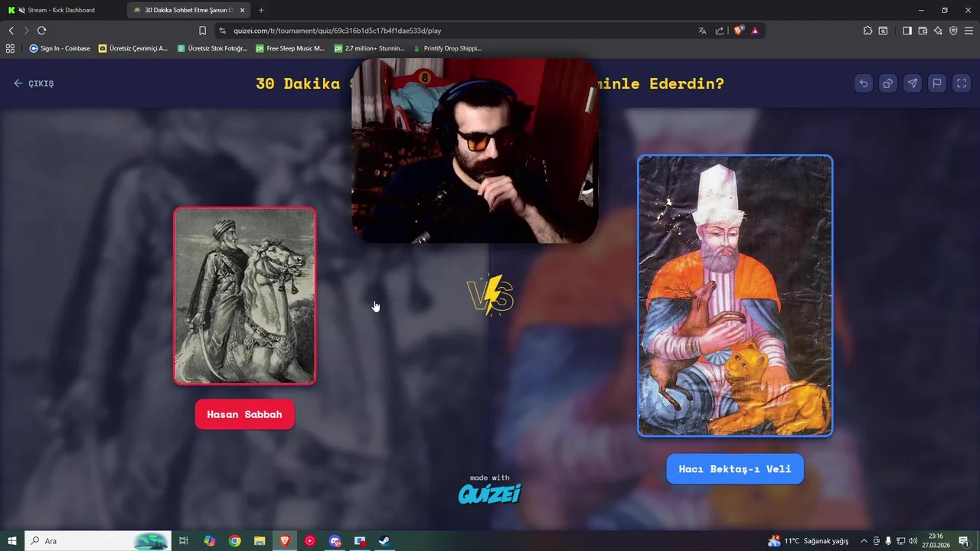
Task: Report the quiz with flag icon
Action: click(x=937, y=83)
